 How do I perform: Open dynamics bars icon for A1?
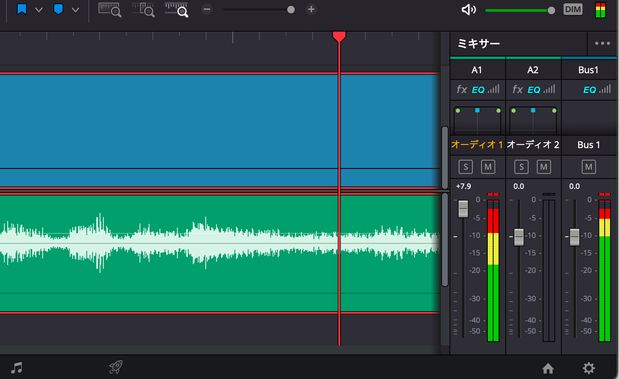tap(493, 89)
